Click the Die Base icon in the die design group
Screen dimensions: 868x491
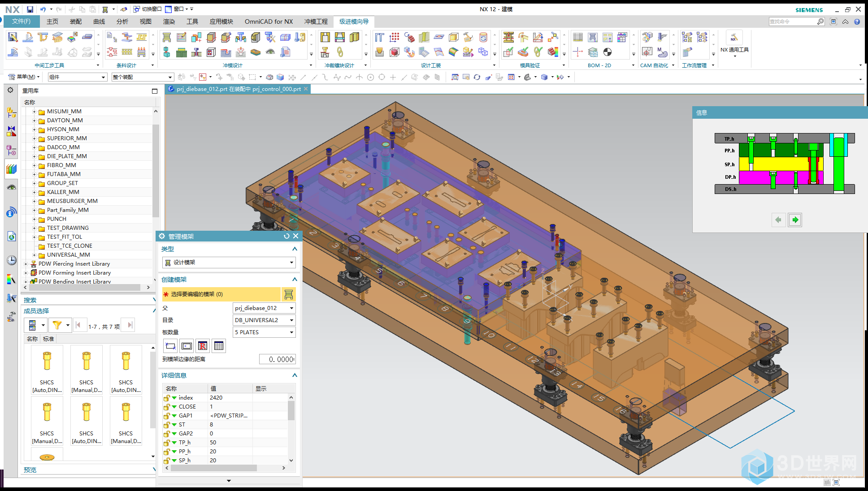coord(167,38)
